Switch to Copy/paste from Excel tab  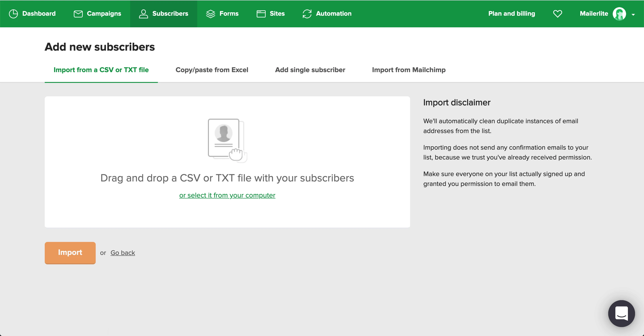tap(212, 70)
